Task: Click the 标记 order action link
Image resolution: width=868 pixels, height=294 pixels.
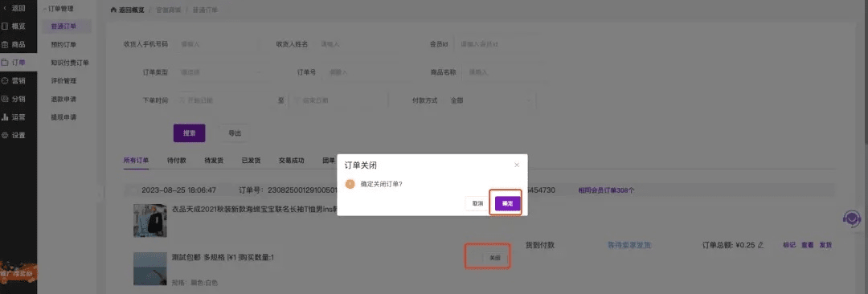Action: [789, 245]
